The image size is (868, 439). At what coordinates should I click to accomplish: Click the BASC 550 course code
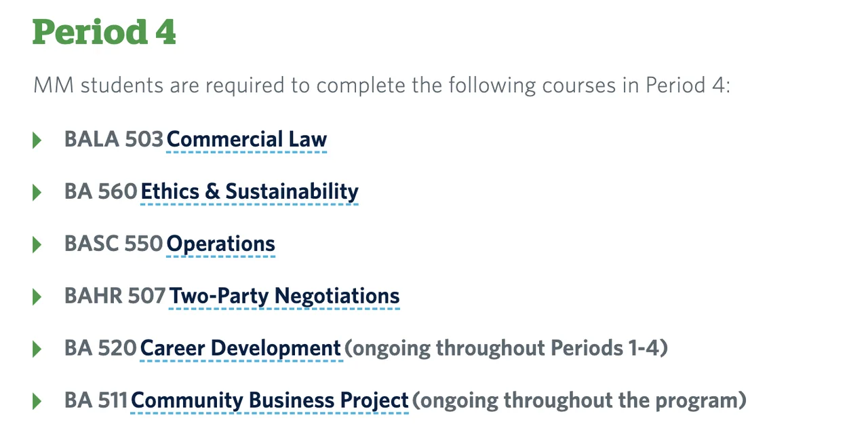click(114, 244)
